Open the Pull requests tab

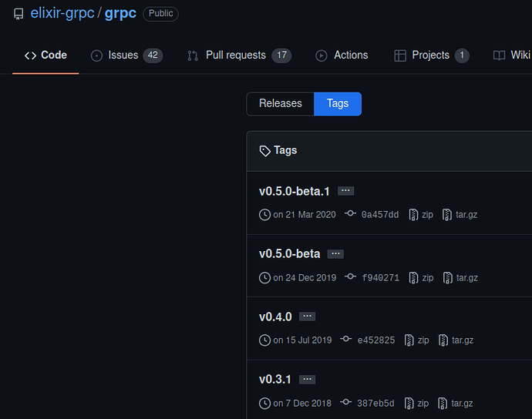239,55
